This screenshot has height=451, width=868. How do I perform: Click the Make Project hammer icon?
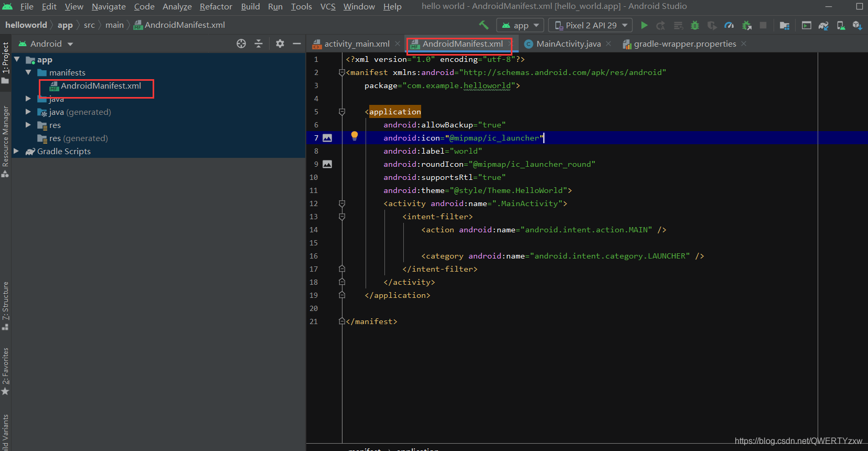[484, 25]
